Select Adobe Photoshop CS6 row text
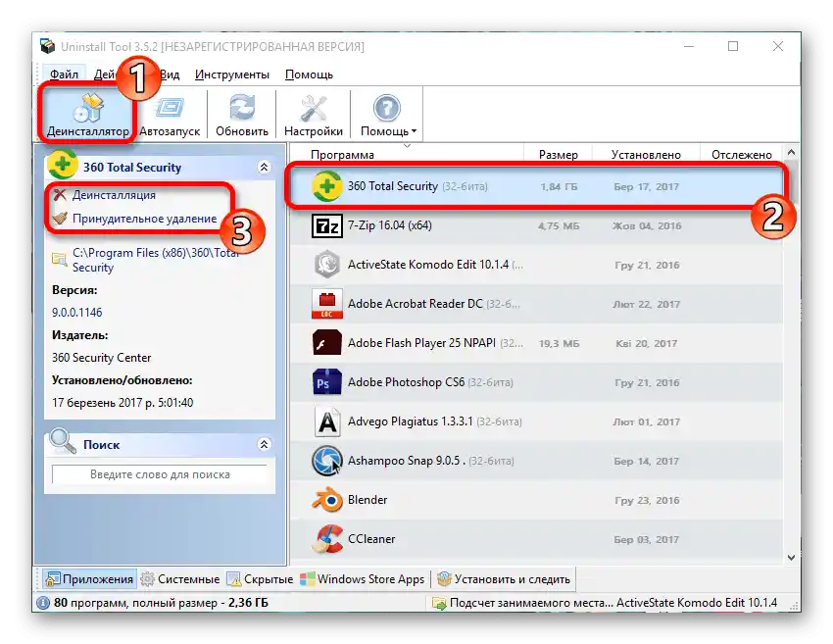The image size is (833, 644). click(x=406, y=382)
